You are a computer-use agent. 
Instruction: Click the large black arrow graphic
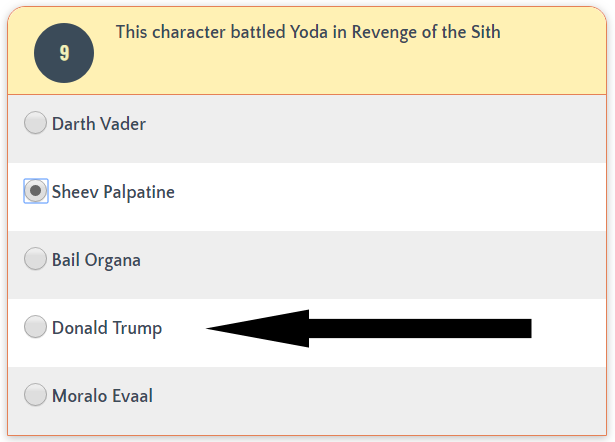click(x=400, y=328)
